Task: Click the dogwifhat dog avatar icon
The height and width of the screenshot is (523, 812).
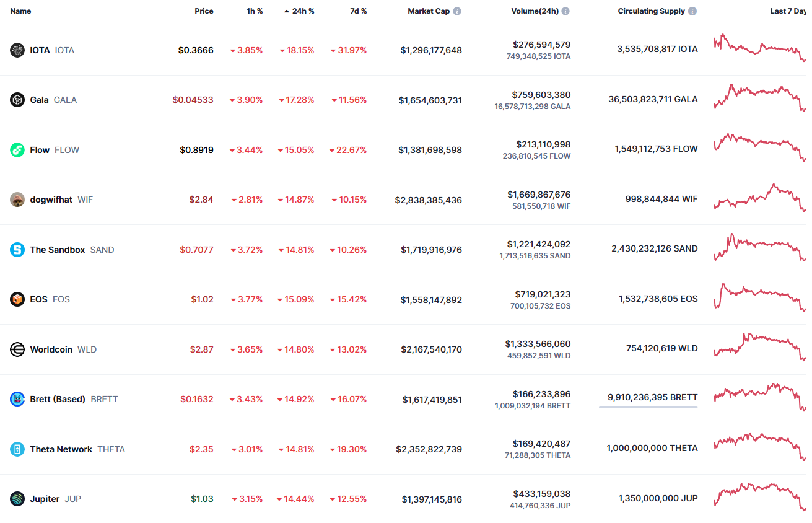Action: click(x=17, y=200)
